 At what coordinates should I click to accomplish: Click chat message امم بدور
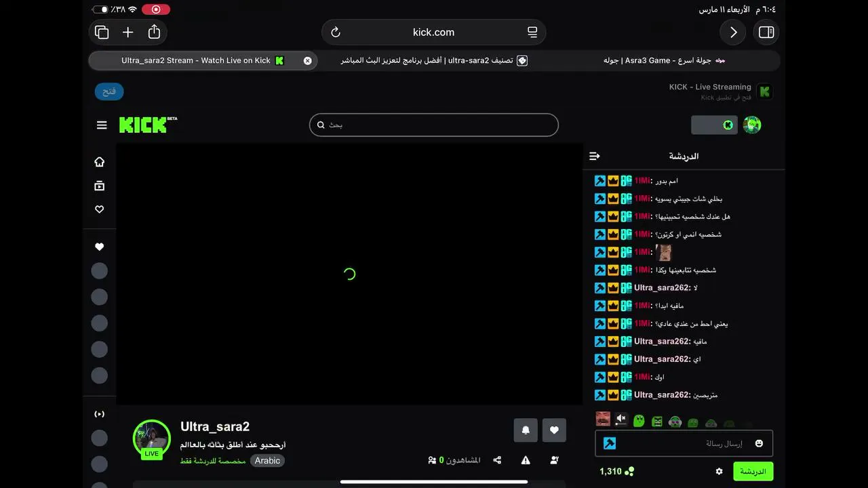click(x=666, y=181)
